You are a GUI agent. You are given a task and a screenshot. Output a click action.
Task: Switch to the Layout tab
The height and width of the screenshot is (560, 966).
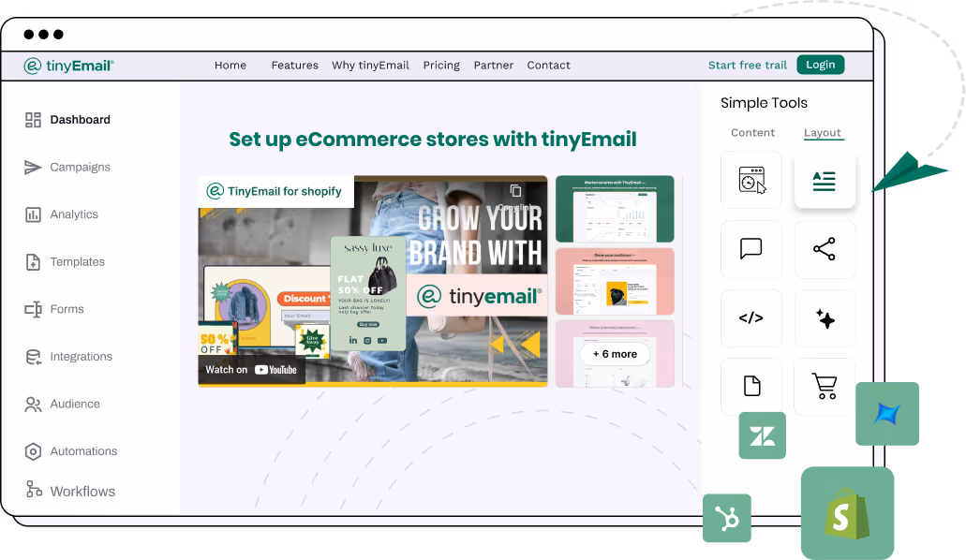coord(823,132)
